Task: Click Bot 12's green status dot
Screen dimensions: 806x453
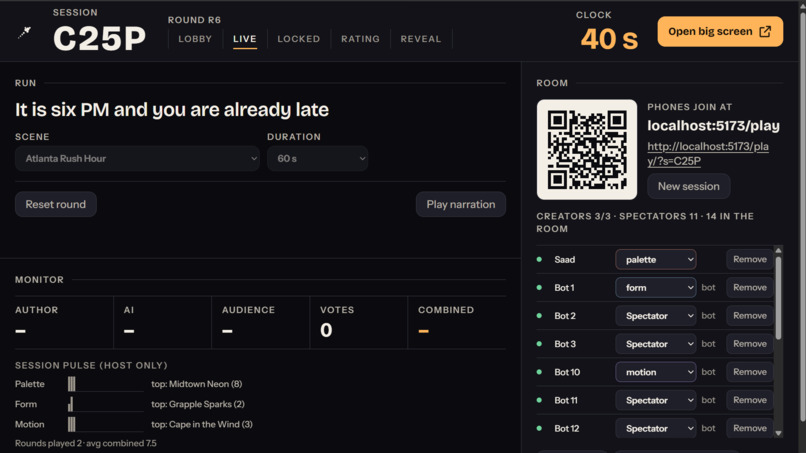Action: pos(539,428)
